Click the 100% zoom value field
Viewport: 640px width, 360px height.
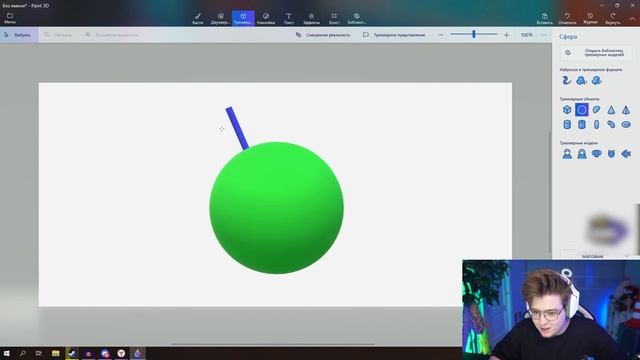pos(527,35)
